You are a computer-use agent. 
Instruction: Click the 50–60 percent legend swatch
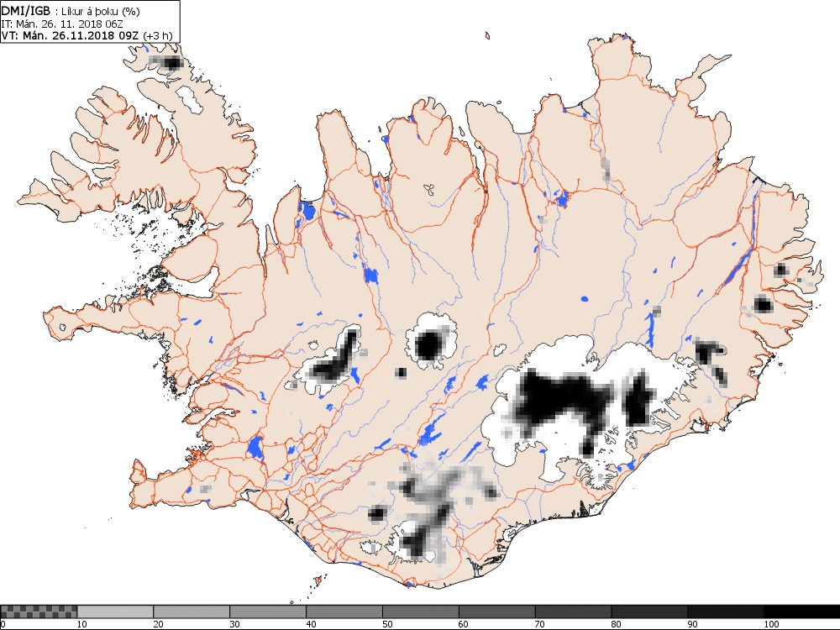421,612
